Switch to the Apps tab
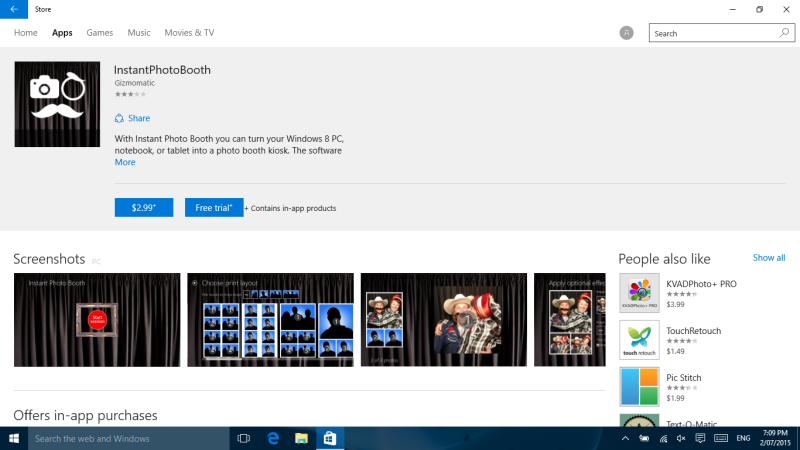The height and width of the screenshot is (450, 800). [62, 33]
